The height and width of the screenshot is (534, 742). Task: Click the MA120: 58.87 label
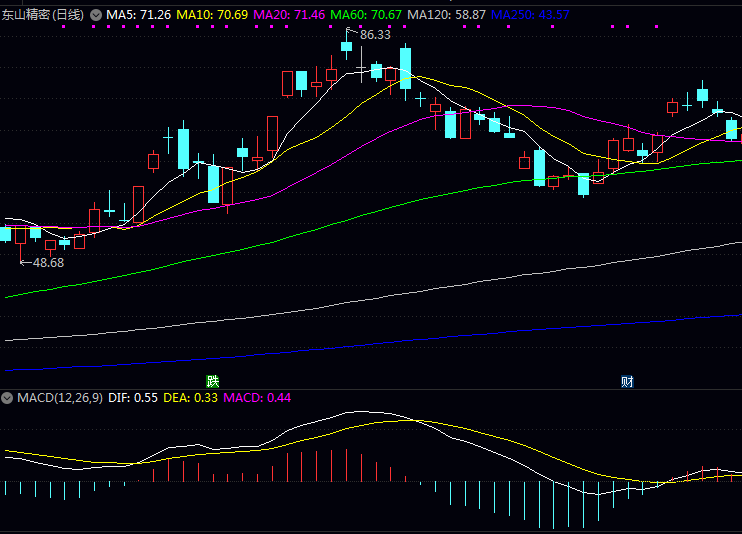point(446,15)
